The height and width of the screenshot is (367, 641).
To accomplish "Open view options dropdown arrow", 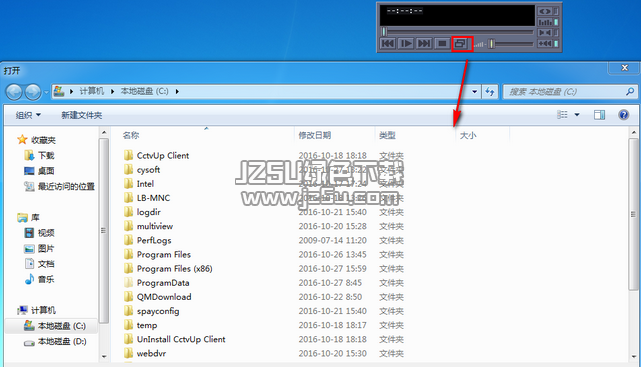I will click(x=577, y=115).
